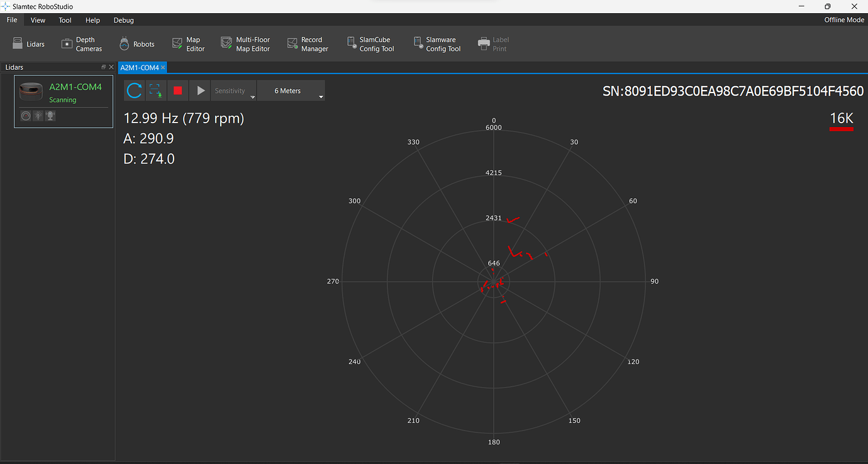The width and height of the screenshot is (868, 464).
Task: Click the red 16K sample rate indicator
Action: pos(842,121)
